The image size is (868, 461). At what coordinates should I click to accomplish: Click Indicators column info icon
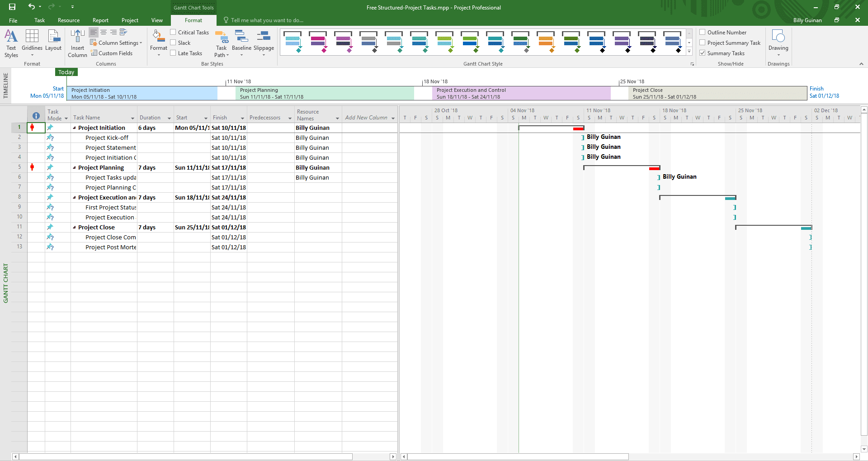[x=36, y=116]
